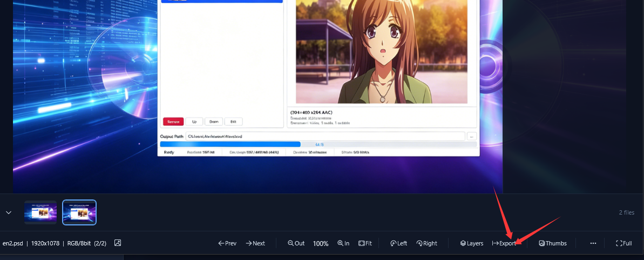Rotate the image Right

tap(427, 243)
